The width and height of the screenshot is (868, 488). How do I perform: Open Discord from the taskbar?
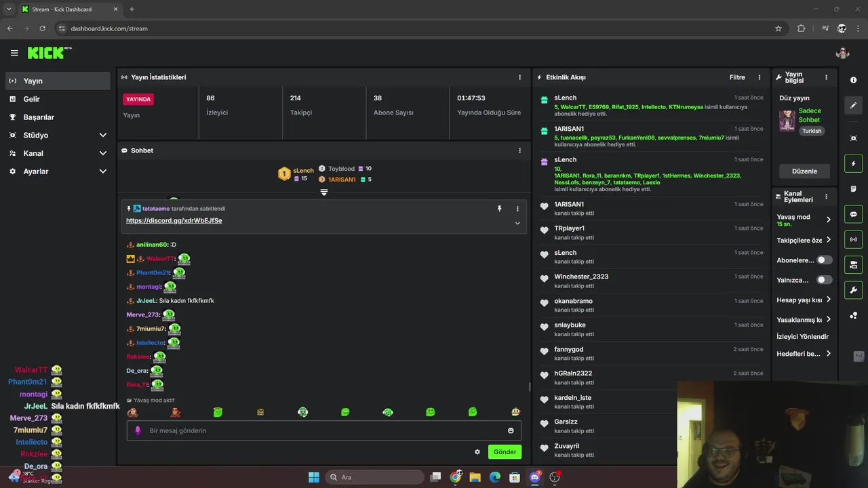point(535,477)
